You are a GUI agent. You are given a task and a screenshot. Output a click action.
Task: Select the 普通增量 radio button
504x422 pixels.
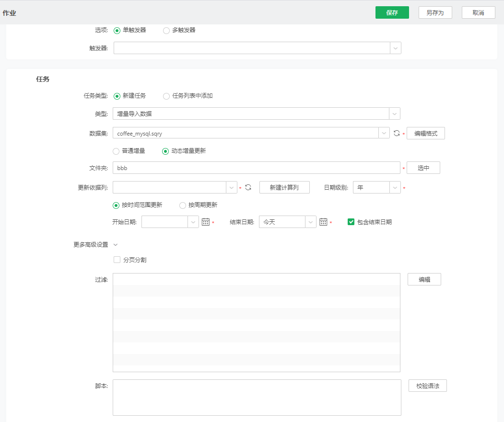pyautogui.click(x=116, y=151)
